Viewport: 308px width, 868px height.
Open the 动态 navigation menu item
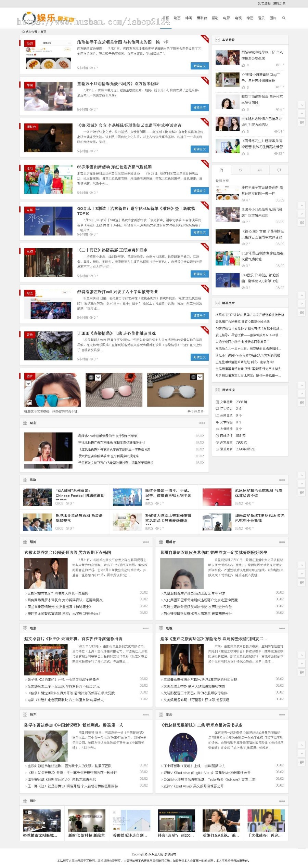(177, 18)
